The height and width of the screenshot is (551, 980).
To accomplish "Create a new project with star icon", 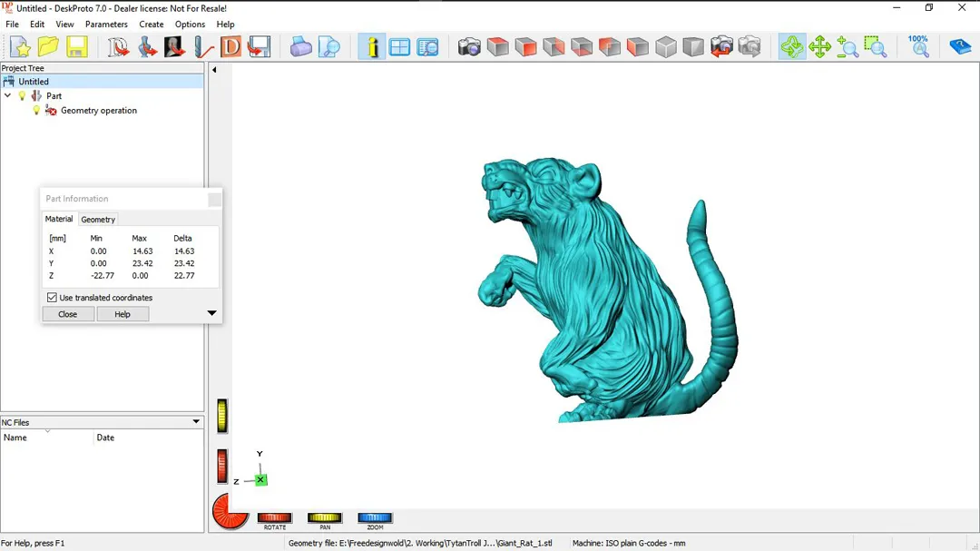I will pyautogui.click(x=20, y=47).
